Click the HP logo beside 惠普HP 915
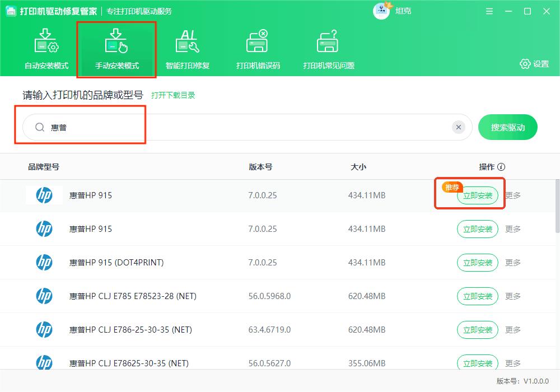560x392 pixels. click(x=44, y=195)
